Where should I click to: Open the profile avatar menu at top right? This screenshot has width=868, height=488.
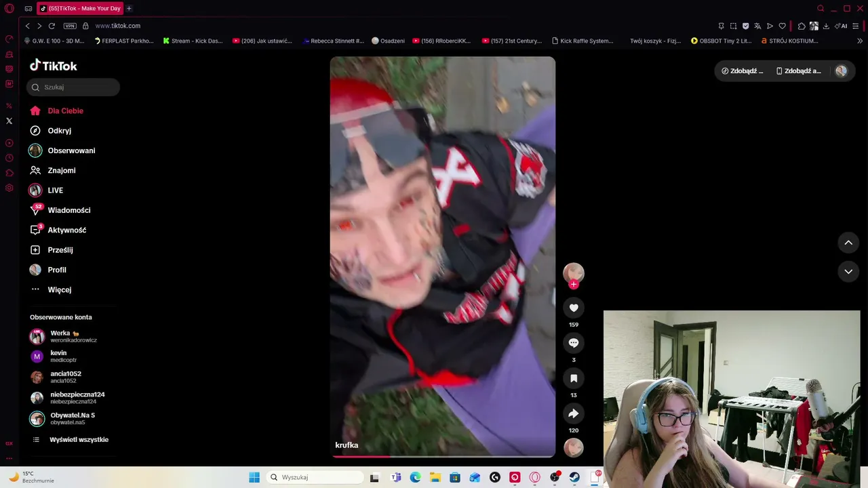pos(841,70)
